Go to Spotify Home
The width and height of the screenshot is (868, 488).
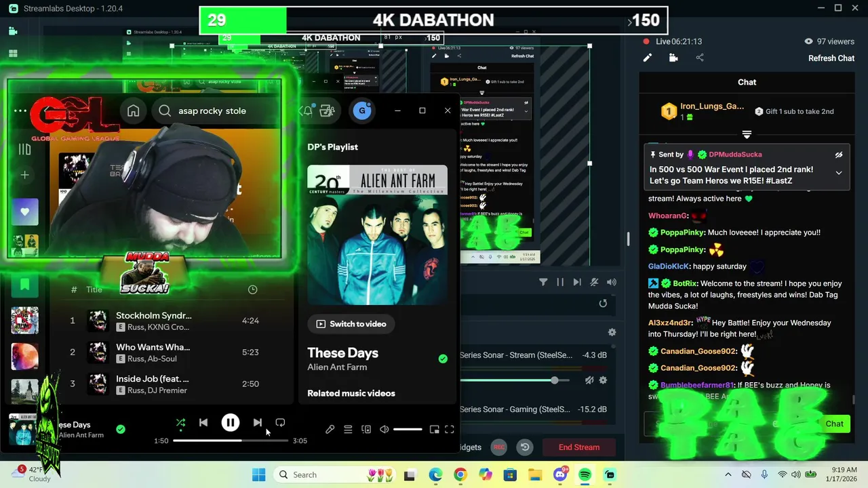(134, 111)
